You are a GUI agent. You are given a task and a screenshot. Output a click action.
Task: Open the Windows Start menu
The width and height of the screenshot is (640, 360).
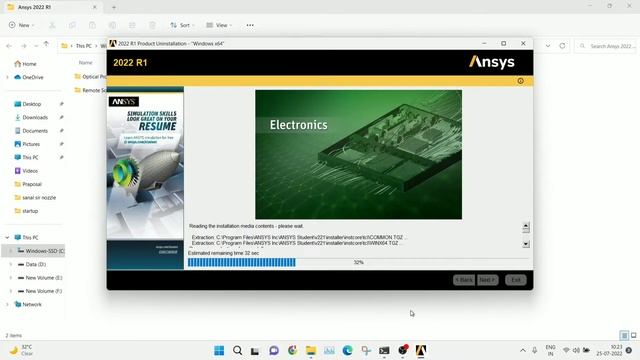pos(219,350)
